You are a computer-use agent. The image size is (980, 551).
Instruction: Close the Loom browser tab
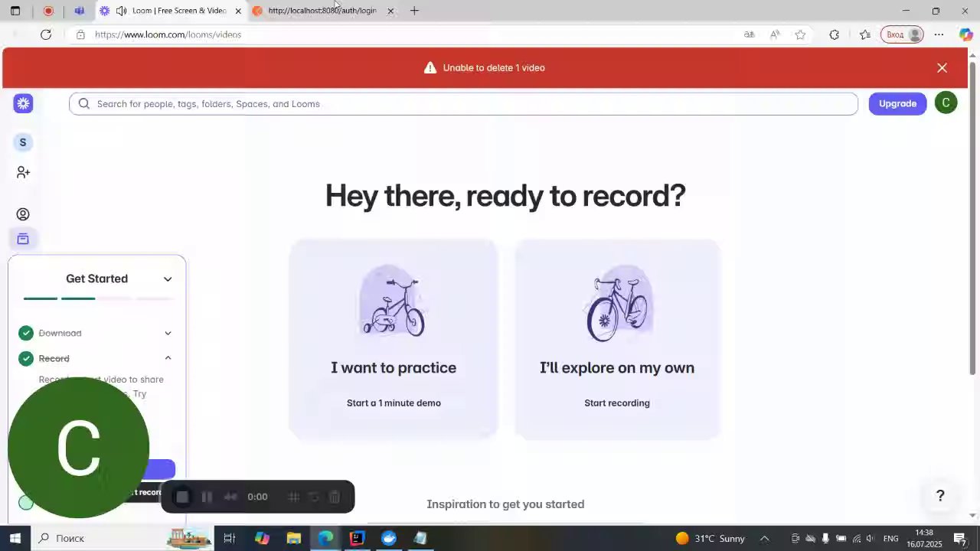238,11
